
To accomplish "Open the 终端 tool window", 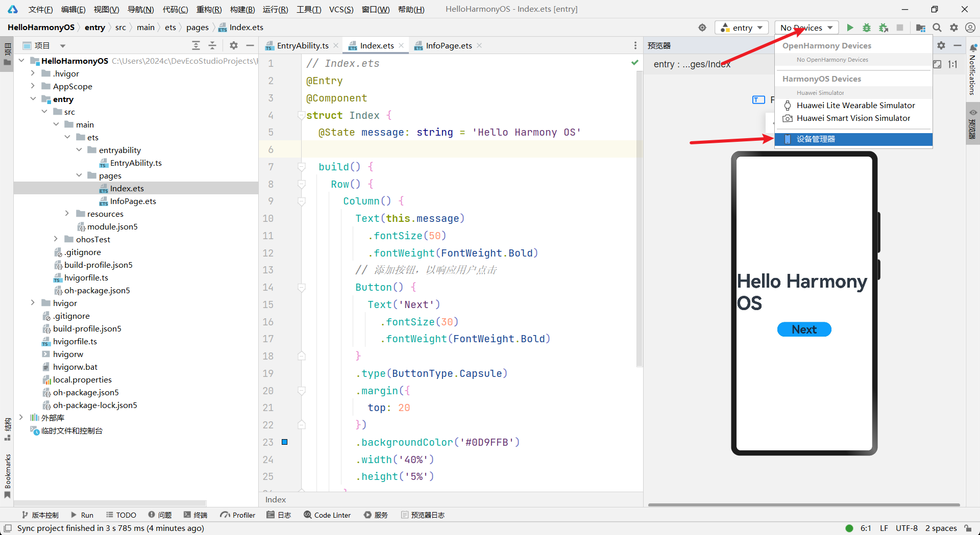I will [195, 515].
